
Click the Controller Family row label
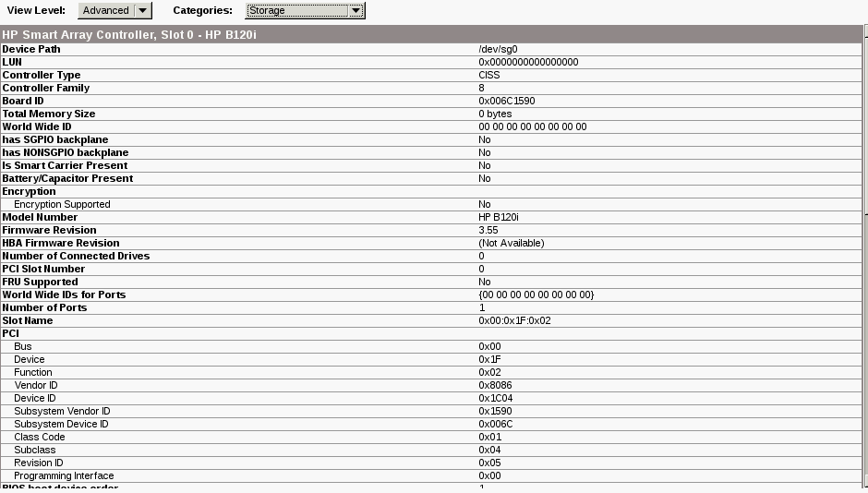tap(45, 88)
